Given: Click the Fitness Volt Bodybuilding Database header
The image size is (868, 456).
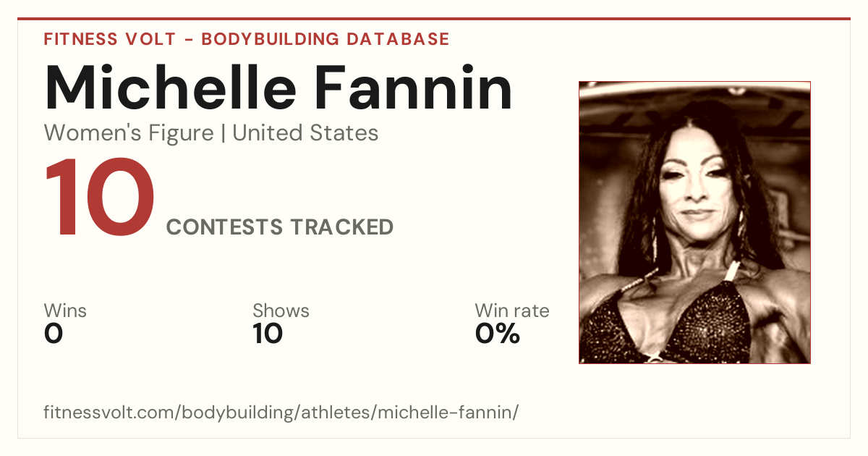Looking at the screenshot, I should click(247, 39).
